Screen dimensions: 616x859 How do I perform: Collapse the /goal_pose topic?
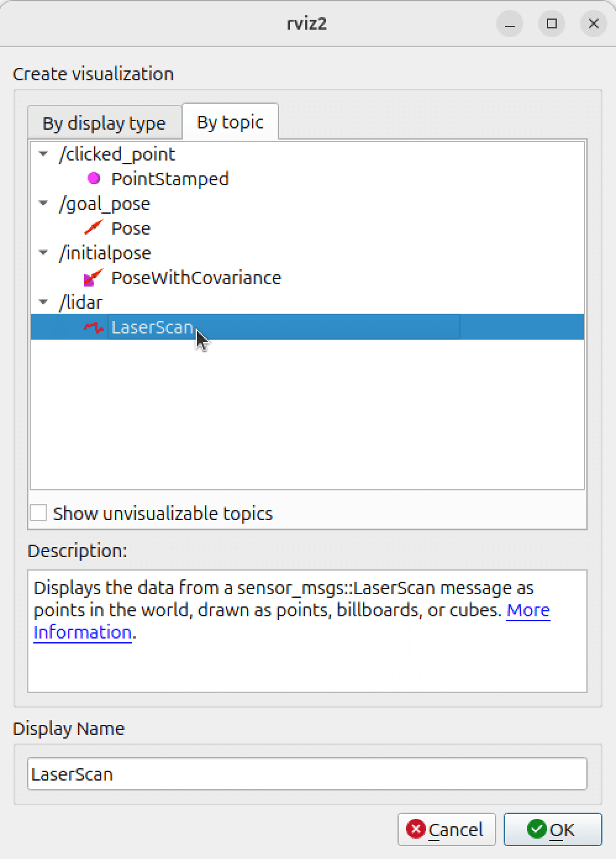point(43,203)
